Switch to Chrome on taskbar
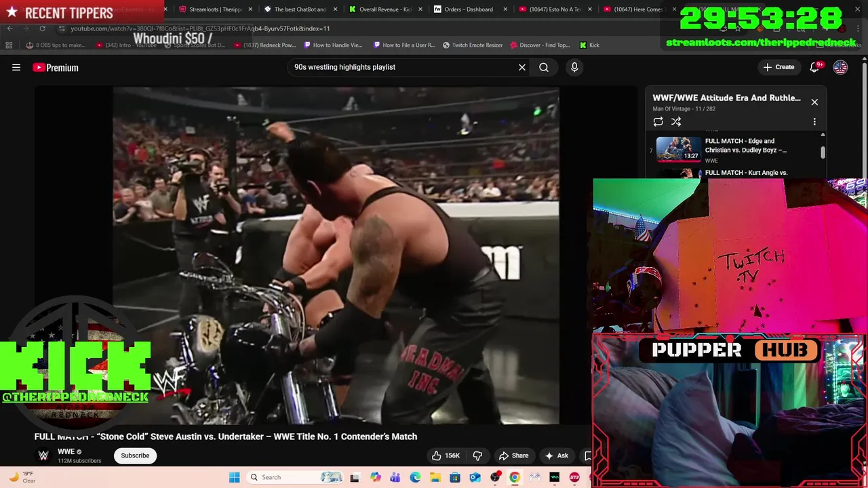The width and height of the screenshot is (868, 488). point(515,477)
